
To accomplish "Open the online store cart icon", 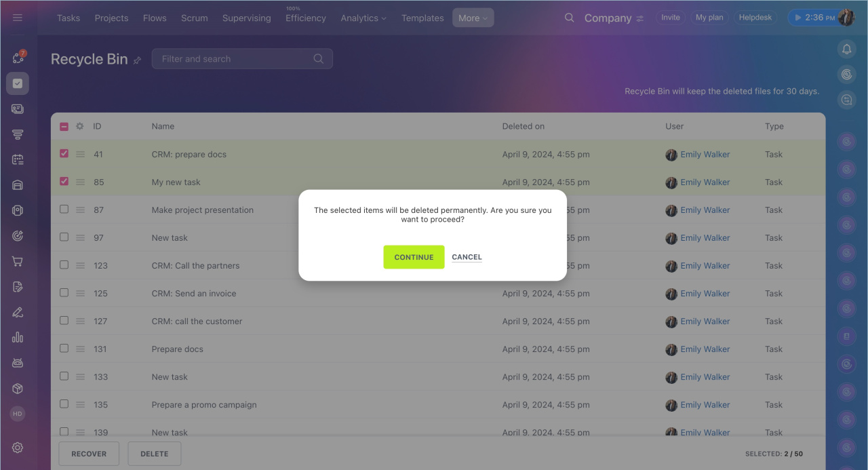I will [18, 262].
